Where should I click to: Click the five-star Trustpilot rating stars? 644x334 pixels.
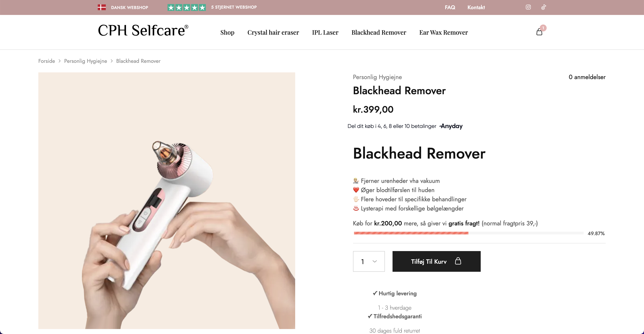tap(186, 7)
